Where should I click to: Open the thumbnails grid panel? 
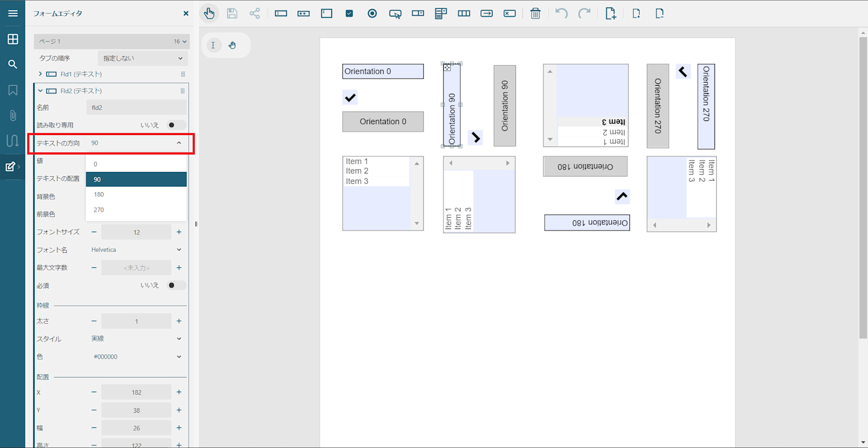click(x=13, y=39)
